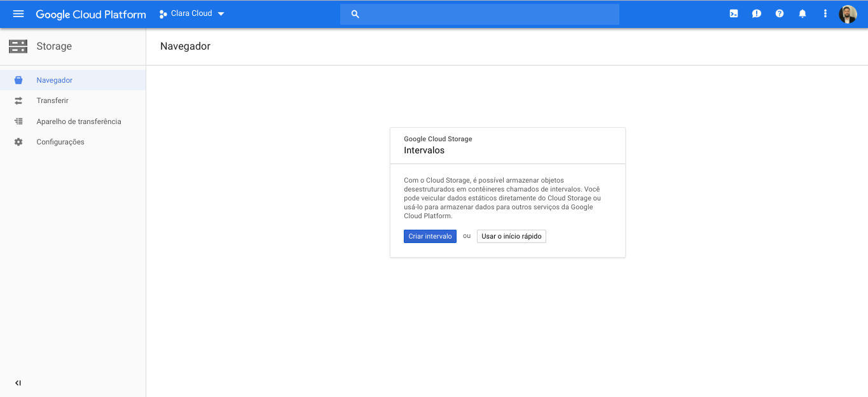Image resolution: width=868 pixels, height=397 pixels.
Task: Click the Criar intervalo button
Action: [x=430, y=237]
